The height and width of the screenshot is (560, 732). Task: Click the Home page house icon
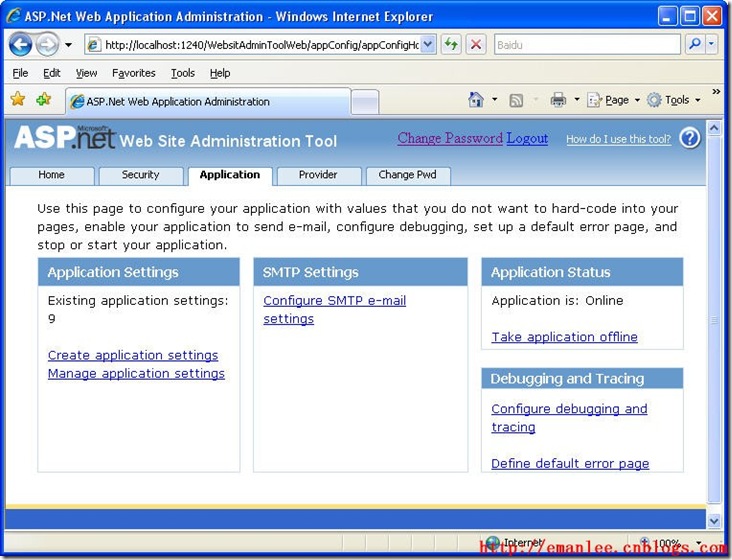coord(476,99)
